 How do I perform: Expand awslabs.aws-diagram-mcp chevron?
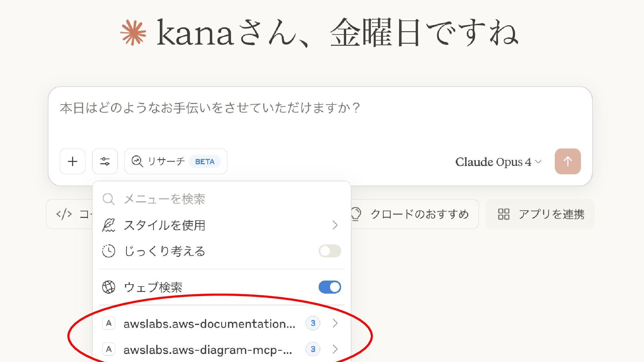pyautogui.click(x=335, y=349)
